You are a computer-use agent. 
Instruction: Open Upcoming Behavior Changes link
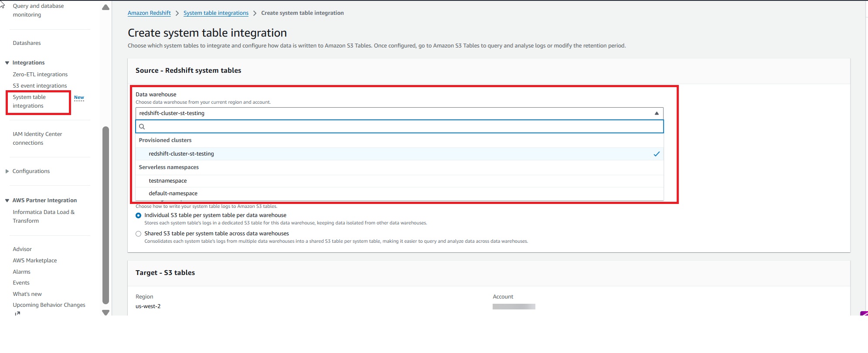tap(49, 305)
